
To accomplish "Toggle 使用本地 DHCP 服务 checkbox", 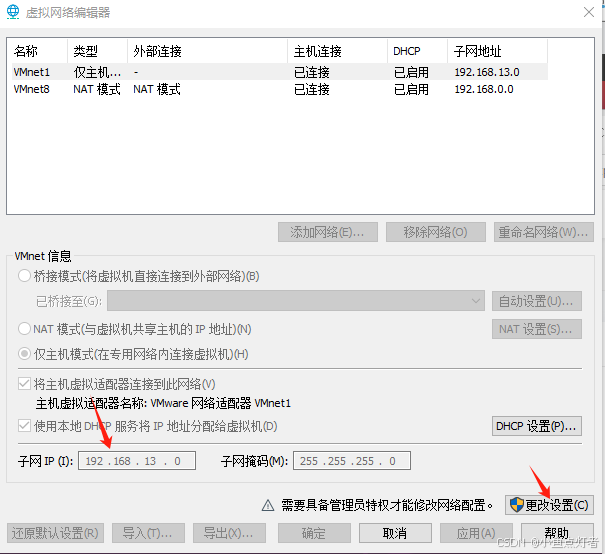I will pyautogui.click(x=24, y=426).
